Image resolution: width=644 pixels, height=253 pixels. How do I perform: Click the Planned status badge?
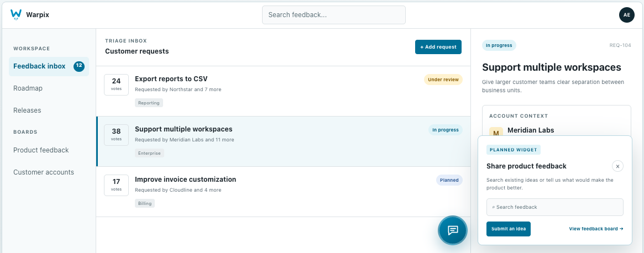click(449, 180)
